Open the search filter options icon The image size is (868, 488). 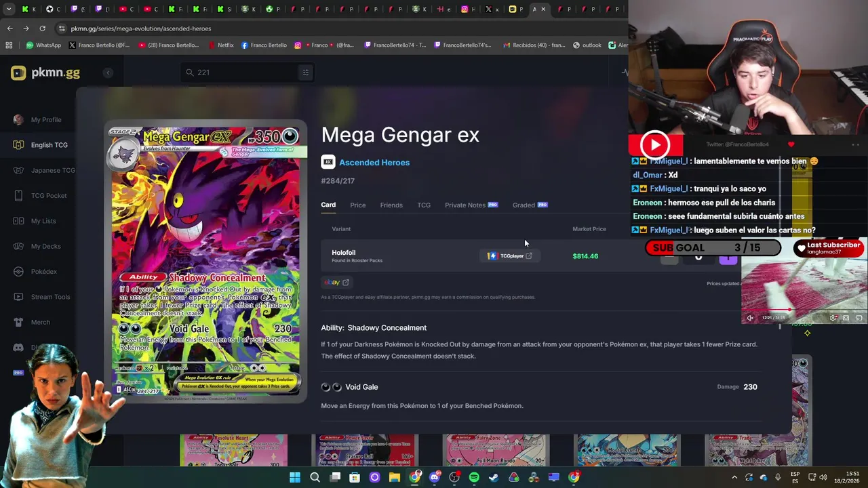pos(305,73)
